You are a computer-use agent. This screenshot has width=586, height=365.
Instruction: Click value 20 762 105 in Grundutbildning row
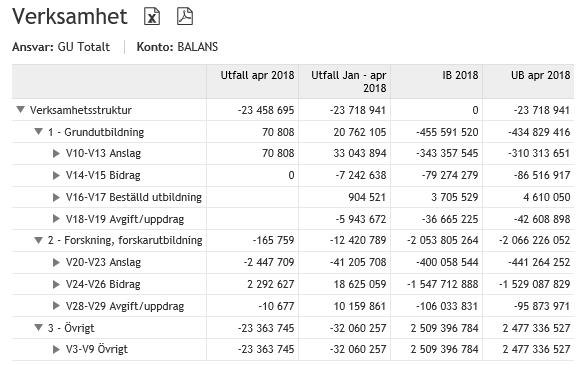360,132
